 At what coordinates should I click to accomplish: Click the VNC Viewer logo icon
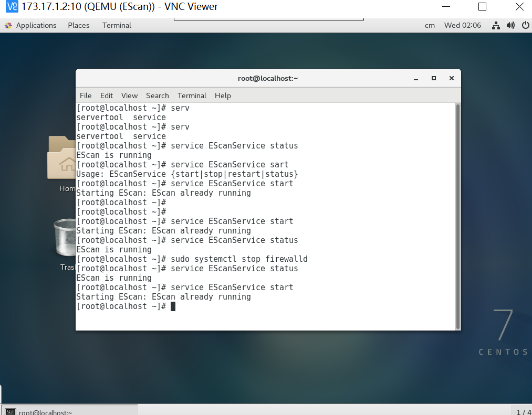click(x=12, y=6)
